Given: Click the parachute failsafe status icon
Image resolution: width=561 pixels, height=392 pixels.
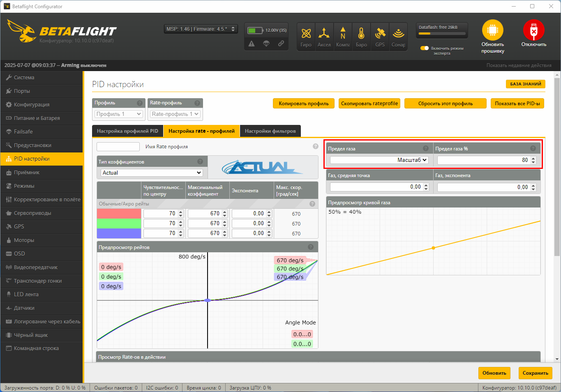Looking at the screenshot, I should (266, 44).
